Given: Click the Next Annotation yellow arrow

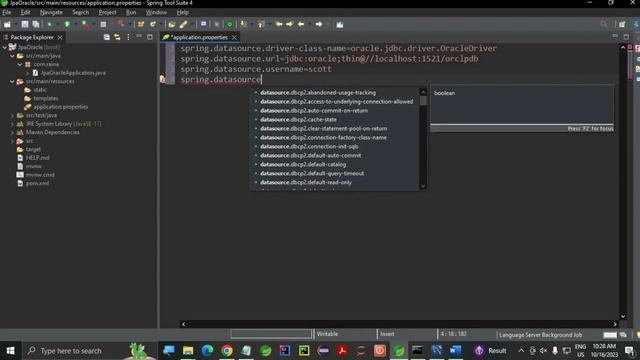Looking at the screenshot, I should click(244, 24).
